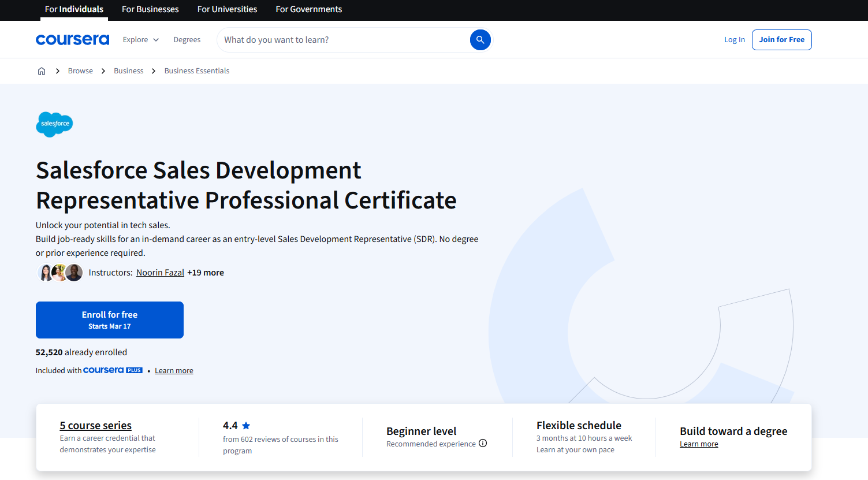Switch to For Businesses tab
Viewport: 868px width, 480px height.
click(150, 9)
